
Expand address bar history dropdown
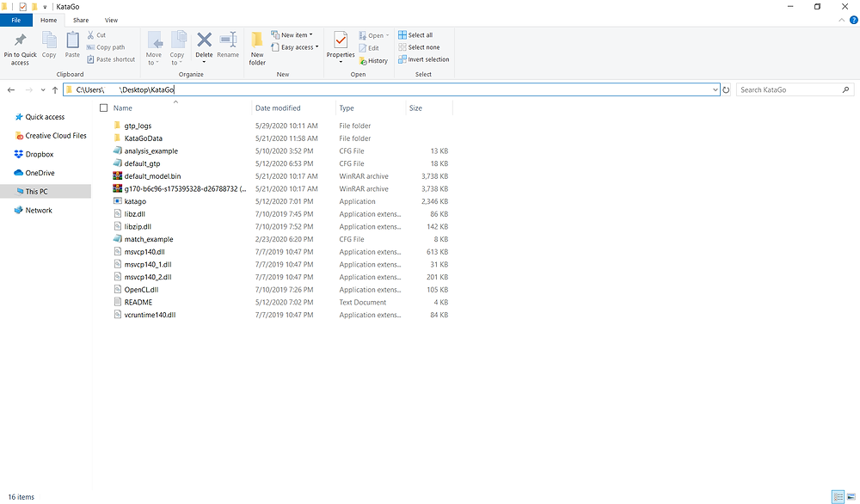716,90
